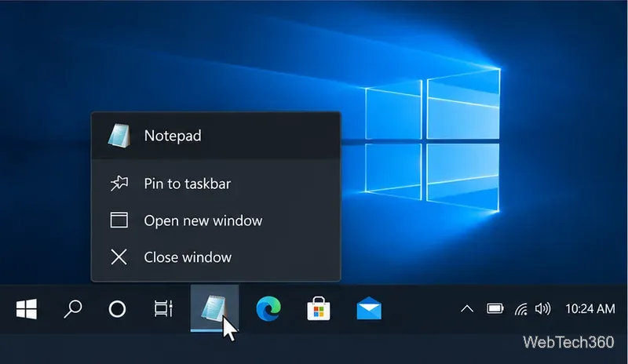Show hidden system tray icons
The width and height of the screenshot is (628, 364).
point(467,309)
